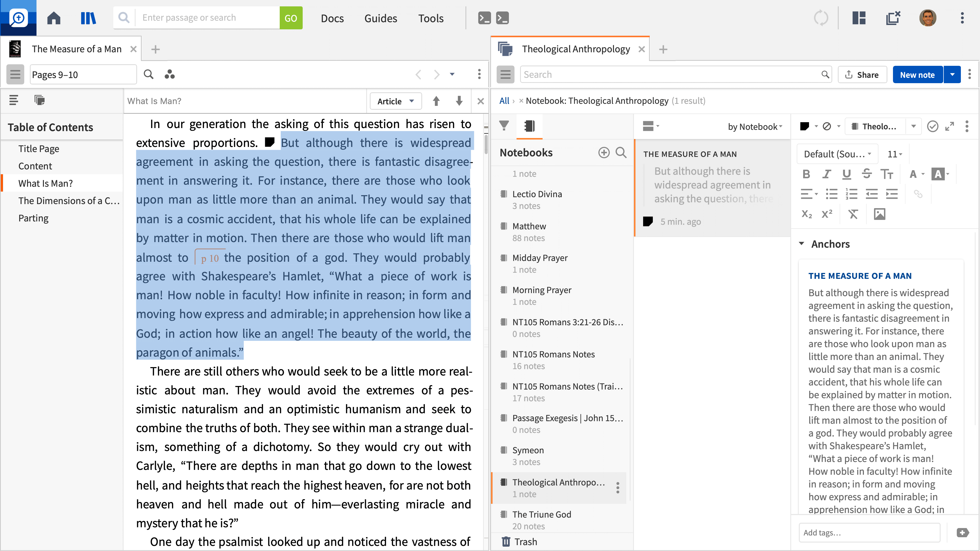The width and height of the screenshot is (980, 551).
Task: Click the Share button
Action: [862, 74]
